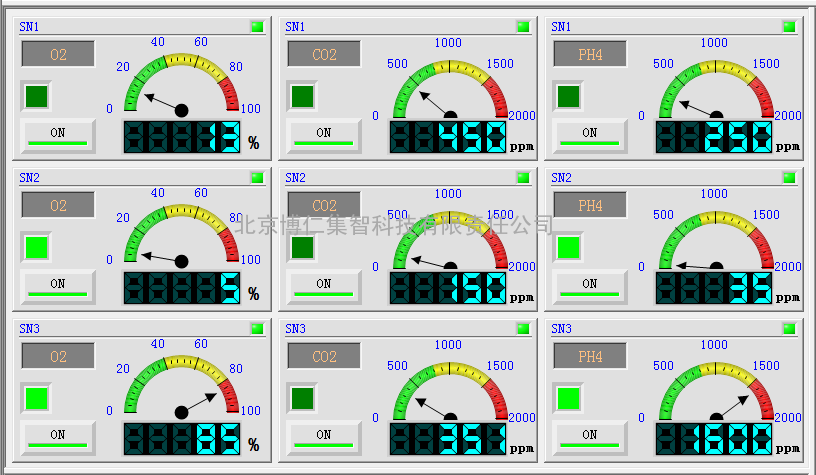Click the SN3 O2 dial gauge needle hub
Image resolution: width=816 pixels, height=475 pixels.
click(x=182, y=412)
